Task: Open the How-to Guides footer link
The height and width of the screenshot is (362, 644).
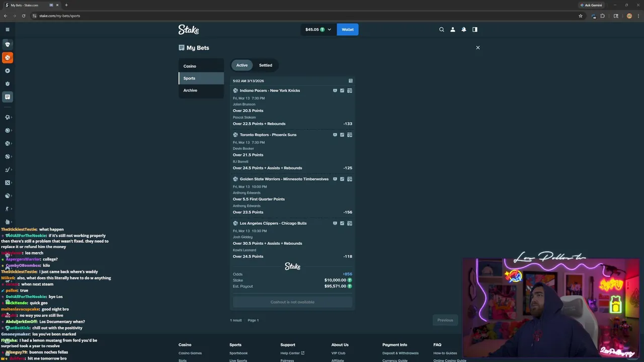Action: (x=445, y=353)
